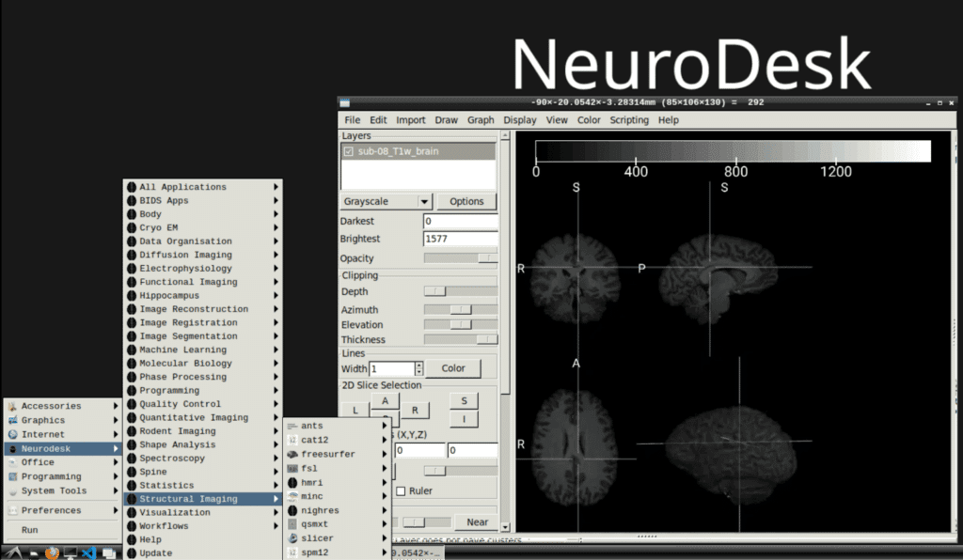This screenshot has height=560, width=963.
Task: Click the freesurfer brain icon
Action: click(292, 455)
